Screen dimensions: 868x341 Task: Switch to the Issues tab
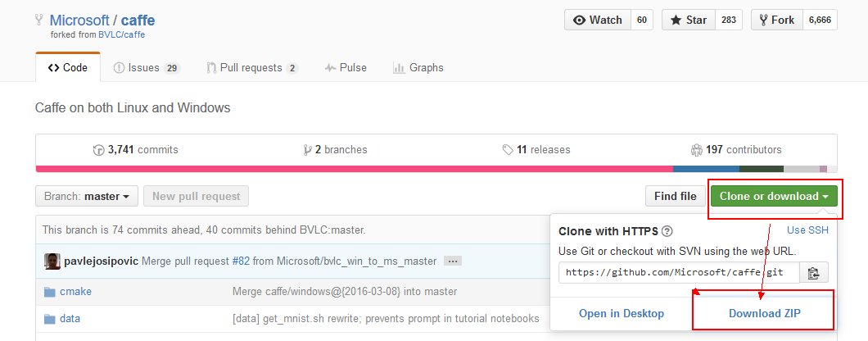(x=146, y=68)
